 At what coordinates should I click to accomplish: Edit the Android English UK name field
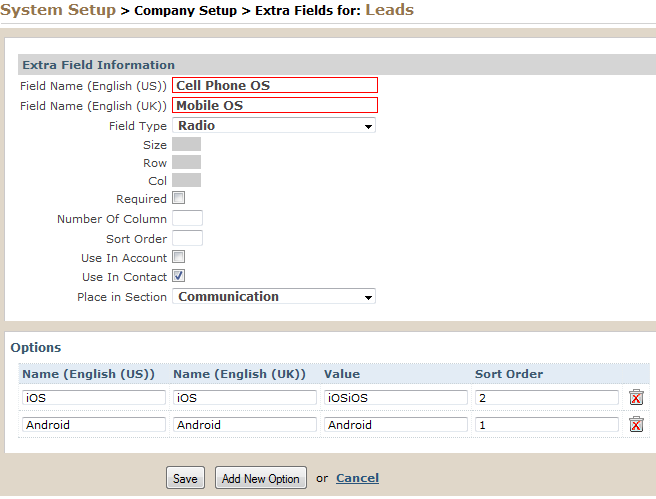click(x=245, y=425)
